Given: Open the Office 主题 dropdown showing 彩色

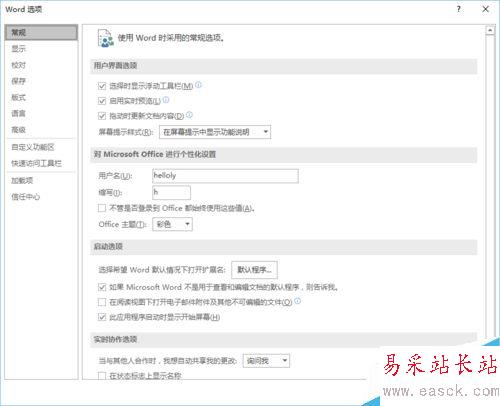Looking at the screenshot, I should point(172,224).
